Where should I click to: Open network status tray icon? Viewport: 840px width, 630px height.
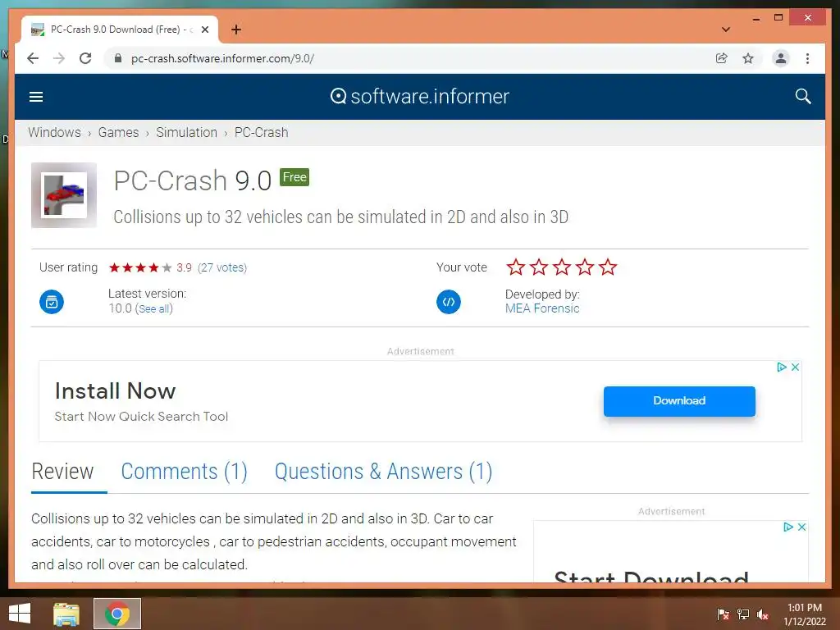click(x=743, y=614)
